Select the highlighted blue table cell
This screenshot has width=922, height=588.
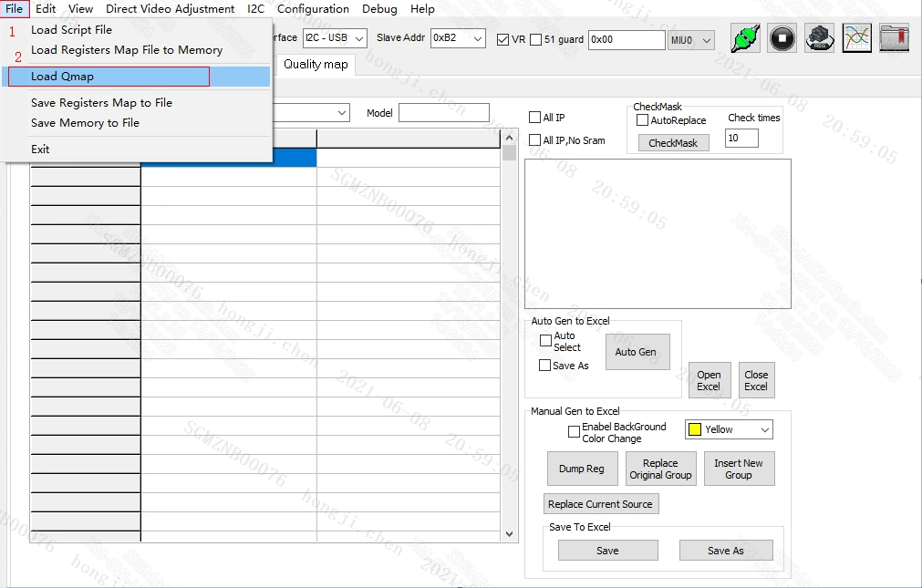pyautogui.click(x=229, y=158)
